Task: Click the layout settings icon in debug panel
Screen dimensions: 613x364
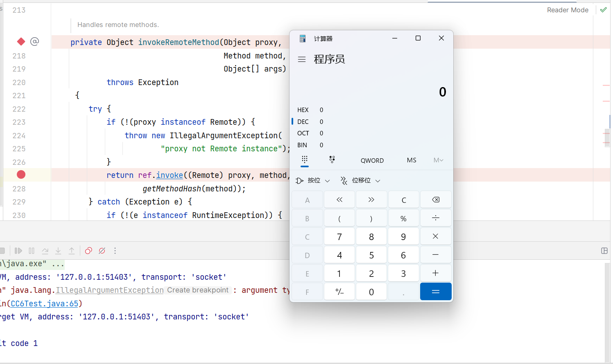Action: tap(604, 251)
